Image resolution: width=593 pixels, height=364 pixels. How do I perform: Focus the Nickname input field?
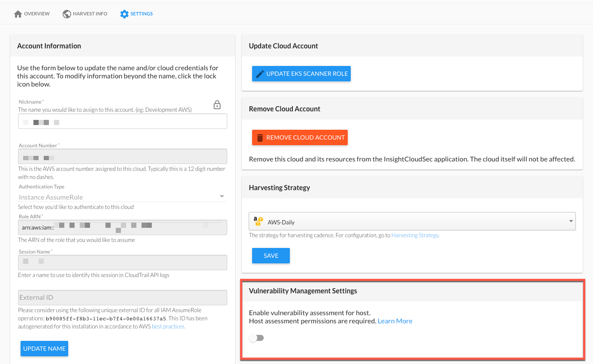click(123, 122)
